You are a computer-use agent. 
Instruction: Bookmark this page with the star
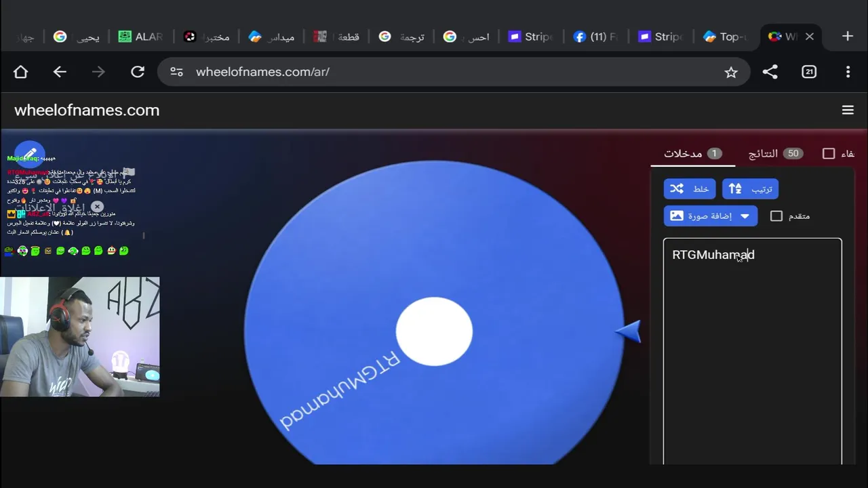[x=730, y=72]
